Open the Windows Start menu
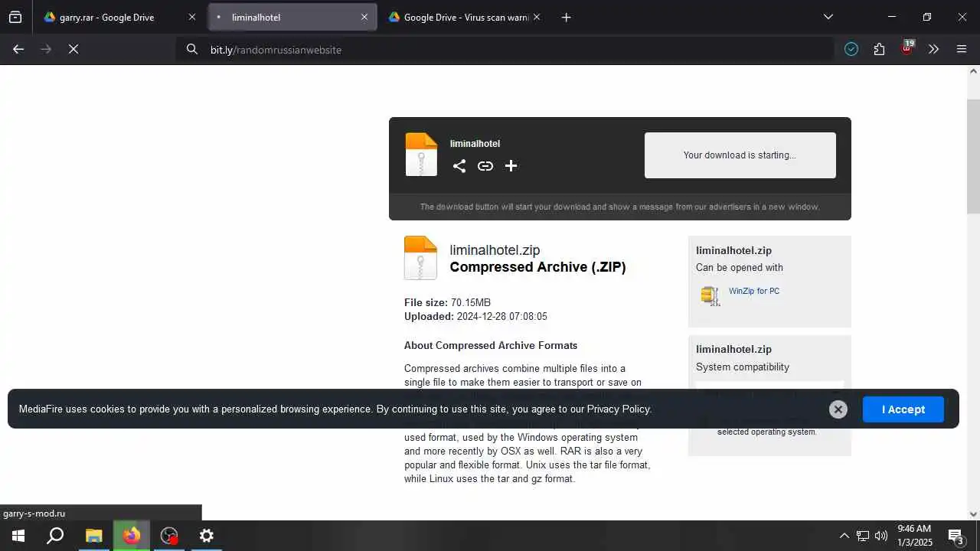Viewport: 980px width, 551px height. click(18, 536)
